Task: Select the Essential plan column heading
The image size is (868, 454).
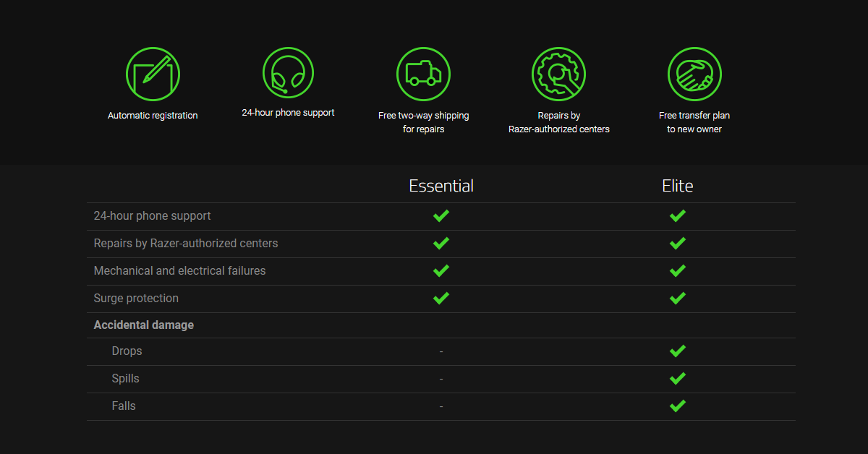Action: click(441, 186)
